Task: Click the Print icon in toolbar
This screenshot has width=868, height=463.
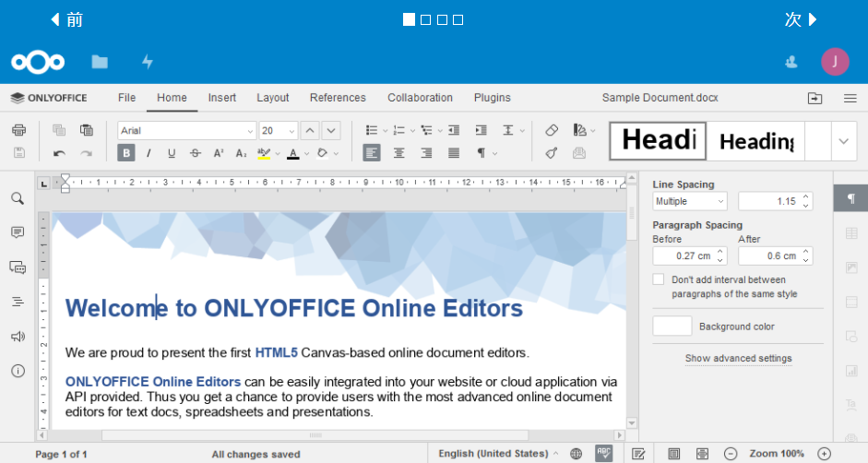Action: [x=18, y=130]
